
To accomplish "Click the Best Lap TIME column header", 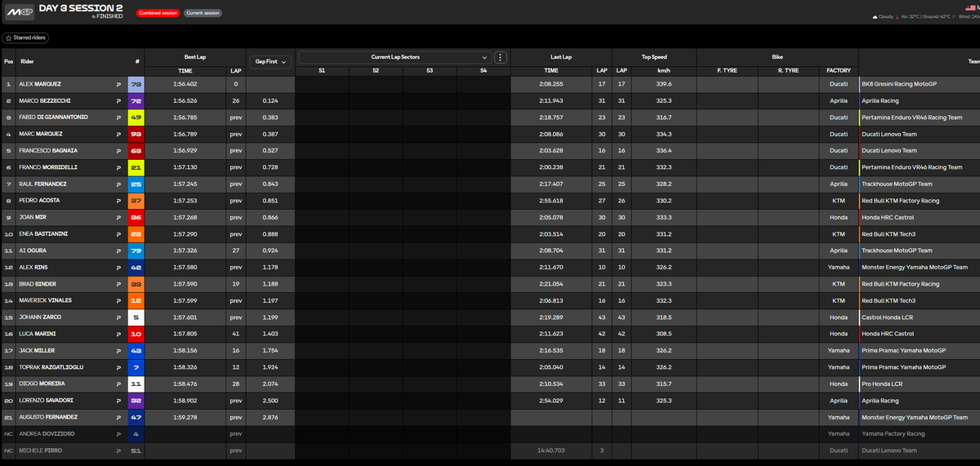I will coord(185,71).
